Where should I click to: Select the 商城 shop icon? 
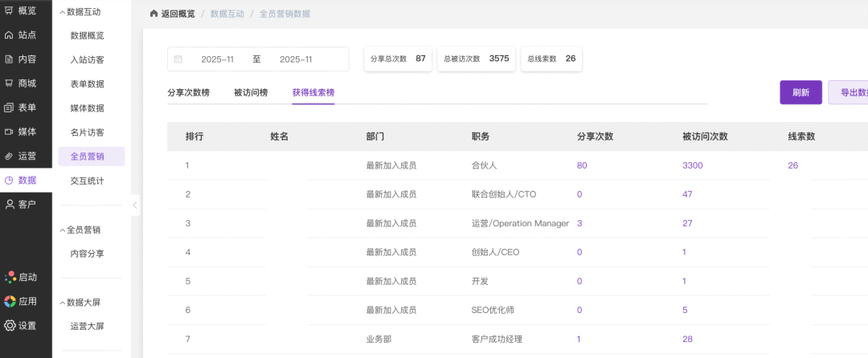(9, 83)
